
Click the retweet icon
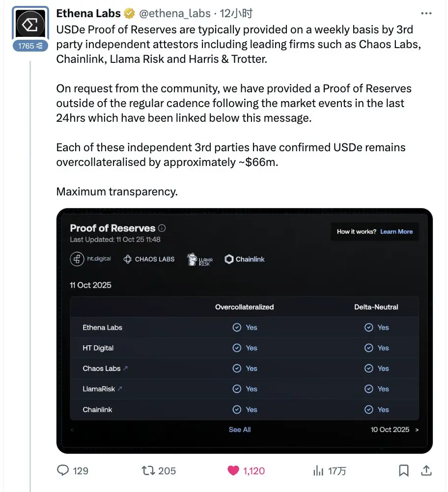148,470
